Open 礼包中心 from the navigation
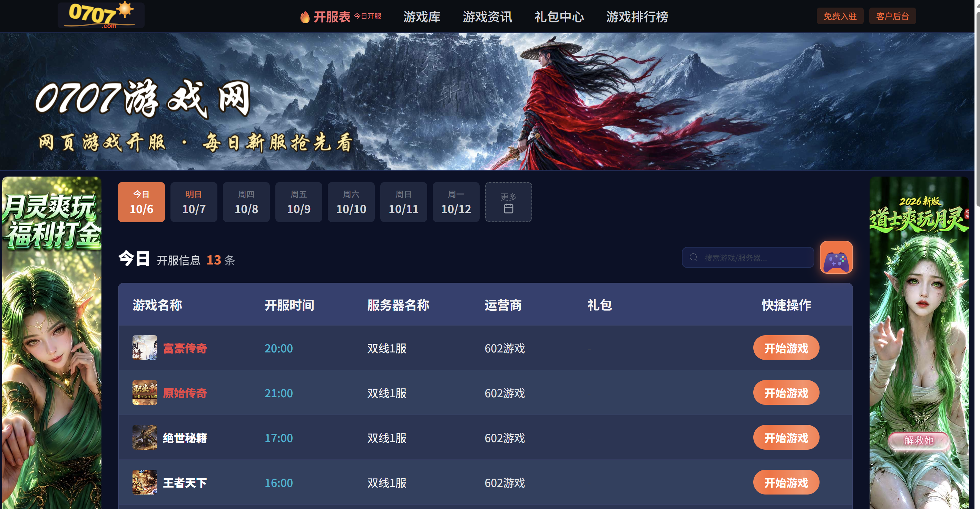The height and width of the screenshot is (509, 980). (559, 17)
